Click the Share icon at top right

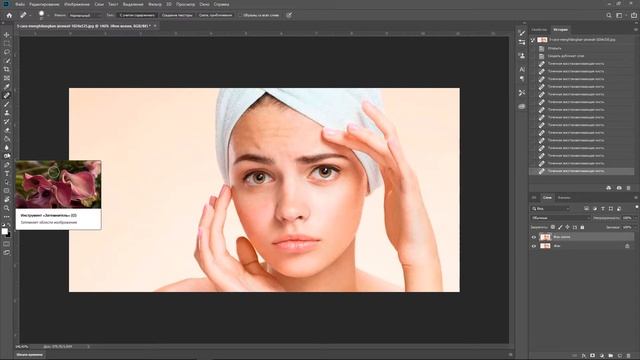point(633,15)
